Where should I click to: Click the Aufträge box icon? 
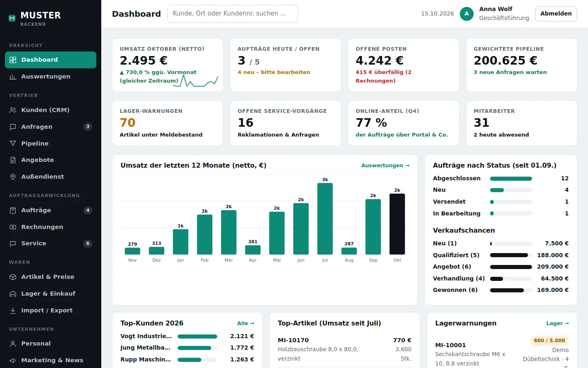pos(13,210)
